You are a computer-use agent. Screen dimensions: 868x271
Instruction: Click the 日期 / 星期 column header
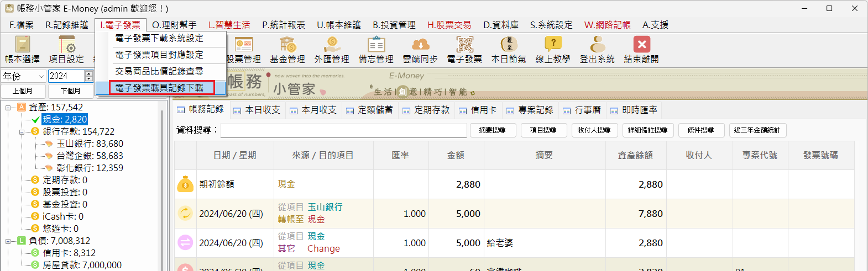pos(235,156)
